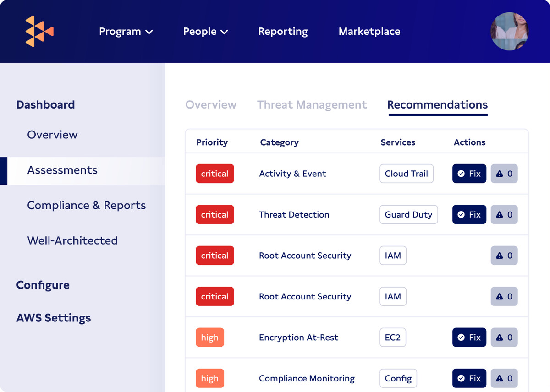
Task: Click the warning badge next to Activity & Event Fix
Action: click(x=504, y=174)
